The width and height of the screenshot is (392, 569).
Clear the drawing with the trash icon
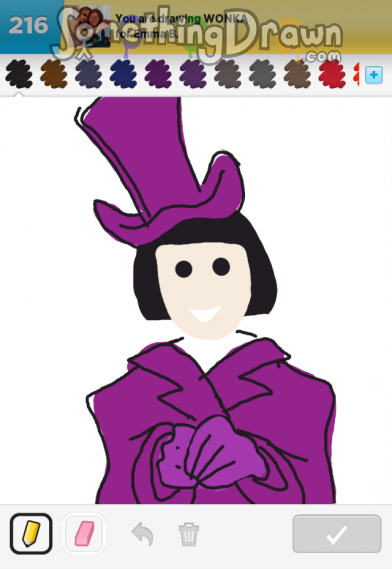(189, 533)
